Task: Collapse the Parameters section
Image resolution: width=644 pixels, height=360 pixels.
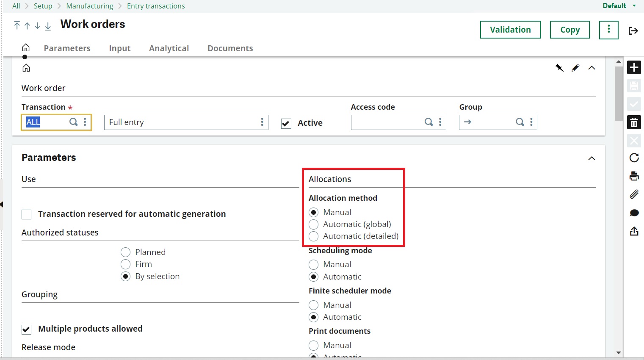Action: click(x=591, y=158)
